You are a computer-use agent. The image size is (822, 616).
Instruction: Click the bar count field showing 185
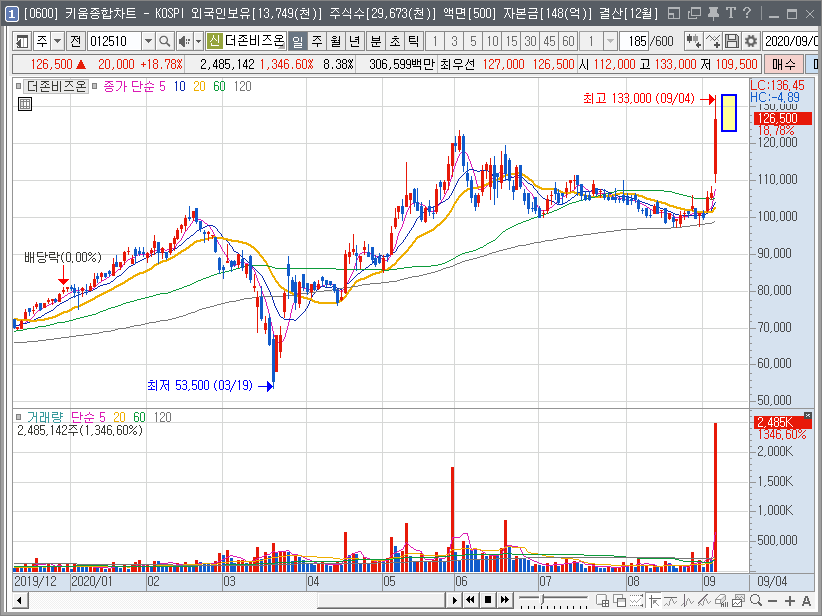635,41
